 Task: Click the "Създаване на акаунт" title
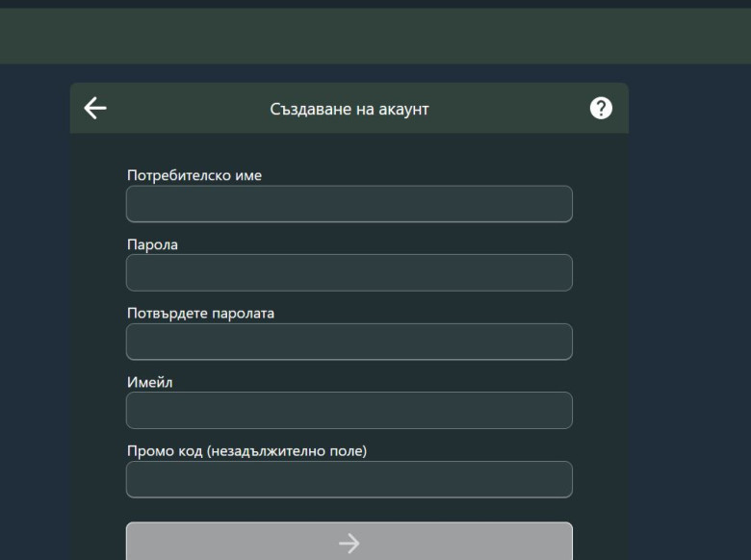click(349, 109)
